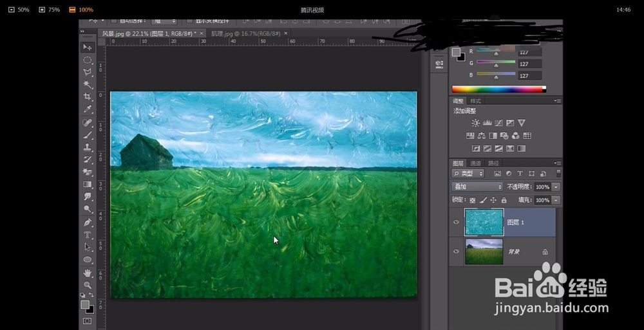Add Gradient Map adjustment icon
Image resolution: width=644 pixels, height=330 pixels.
522,149
